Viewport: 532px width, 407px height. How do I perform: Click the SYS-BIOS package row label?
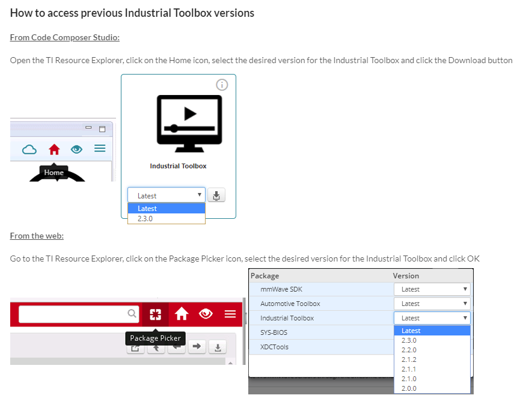(x=274, y=332)
